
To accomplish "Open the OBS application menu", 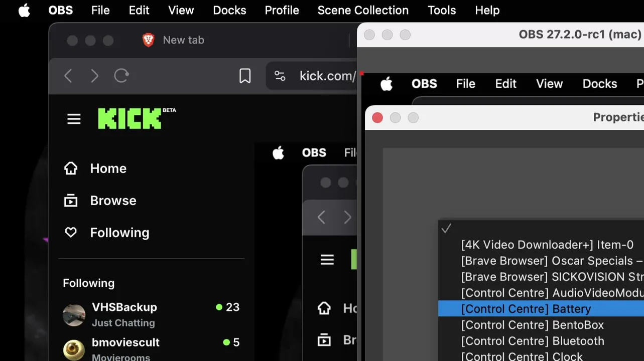I will (x=61, y=10).
